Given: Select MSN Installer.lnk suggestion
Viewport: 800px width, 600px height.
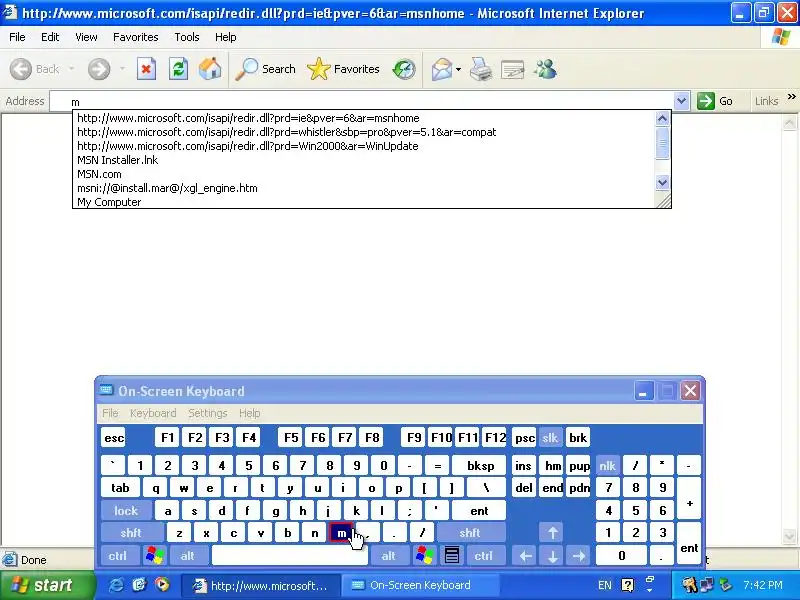Looking at the screenshot, I should (x=364, y=160).
